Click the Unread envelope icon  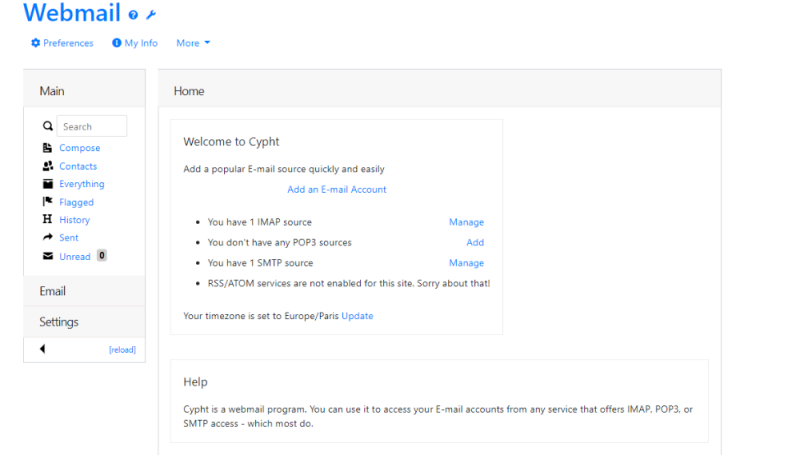(x=47, y=256)
